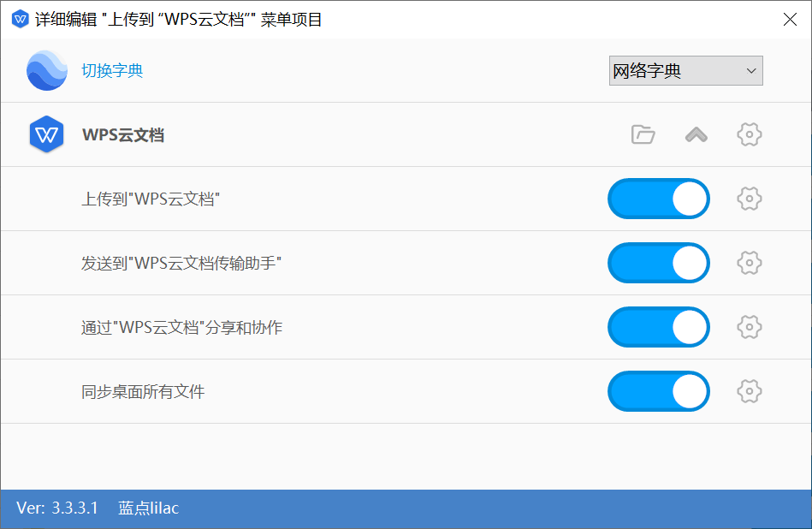Open gear settings for 上传到"WPS云文档"
812x529 pixels.
pyautogui.click(x=749, y=199)
